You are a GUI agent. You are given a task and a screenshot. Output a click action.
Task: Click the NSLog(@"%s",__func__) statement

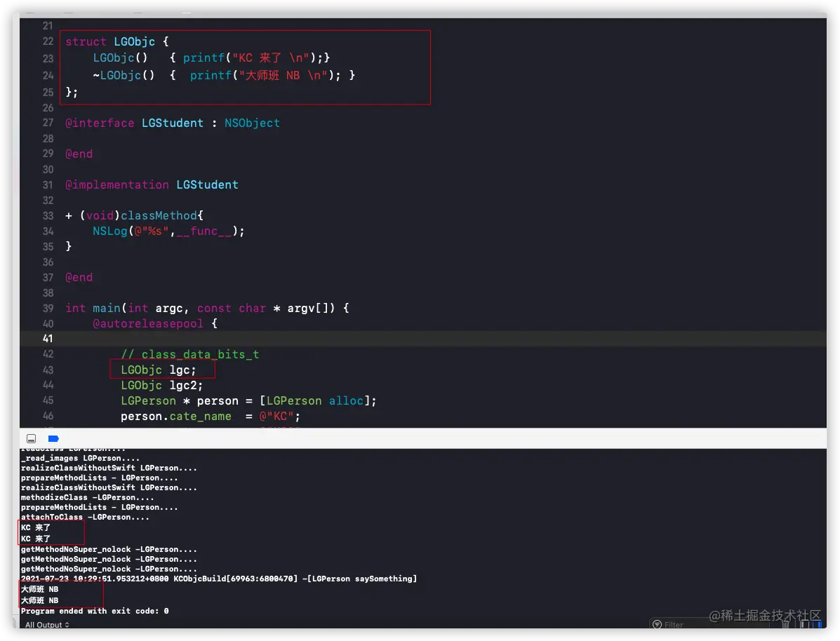pyautogui.click(x=168, y=231)
